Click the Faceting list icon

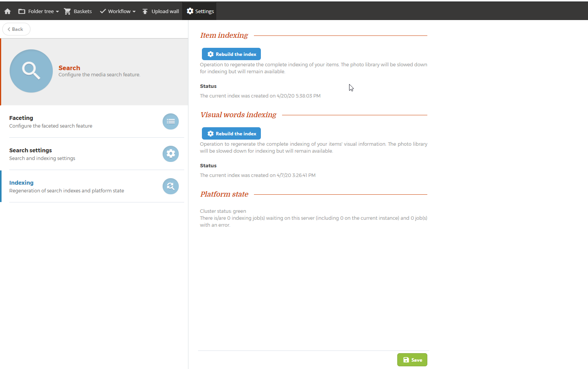point(170,121)
